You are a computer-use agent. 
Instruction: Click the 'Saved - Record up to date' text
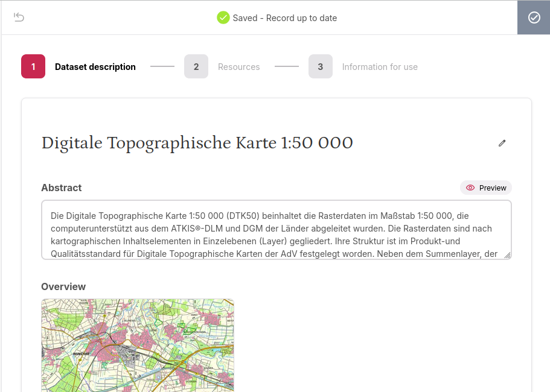[285, 18]
